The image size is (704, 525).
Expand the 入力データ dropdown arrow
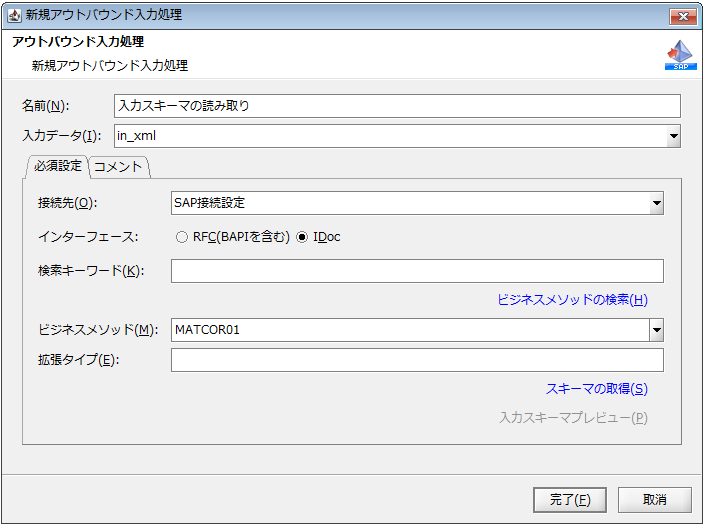click(673, 136)
